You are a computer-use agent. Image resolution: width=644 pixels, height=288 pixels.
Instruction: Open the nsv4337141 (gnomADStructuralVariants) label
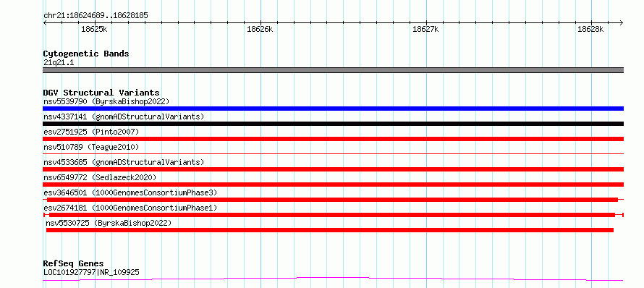click(x=124, y=117)
